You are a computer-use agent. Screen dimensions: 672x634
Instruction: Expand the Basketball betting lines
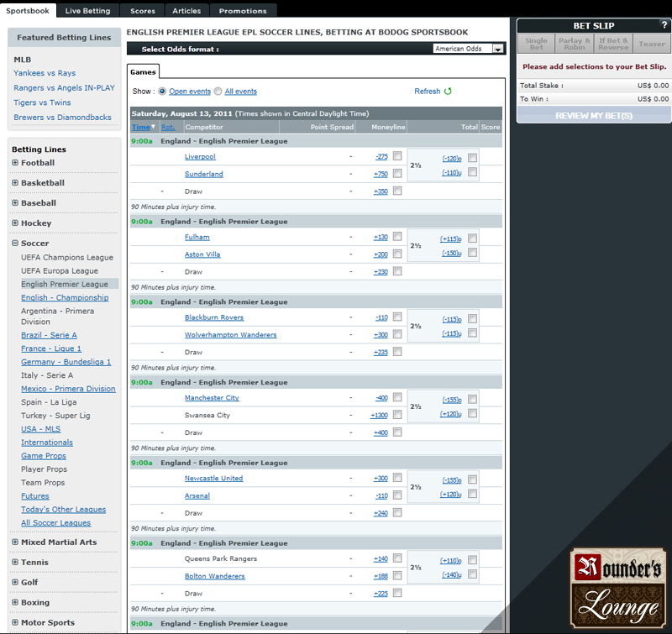point(15,183)
